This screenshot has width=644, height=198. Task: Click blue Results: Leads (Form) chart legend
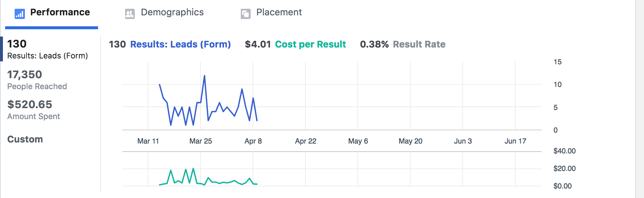coord(180,44)
